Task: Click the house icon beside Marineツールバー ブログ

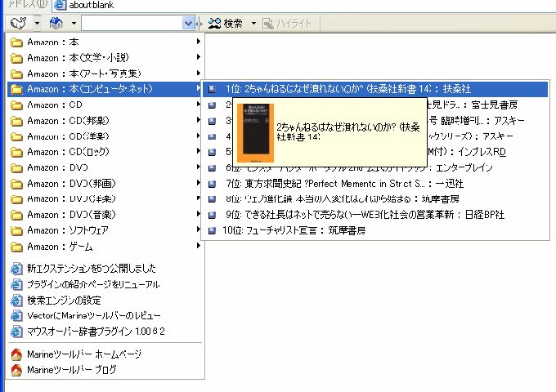Action: [x=16, y=370]
